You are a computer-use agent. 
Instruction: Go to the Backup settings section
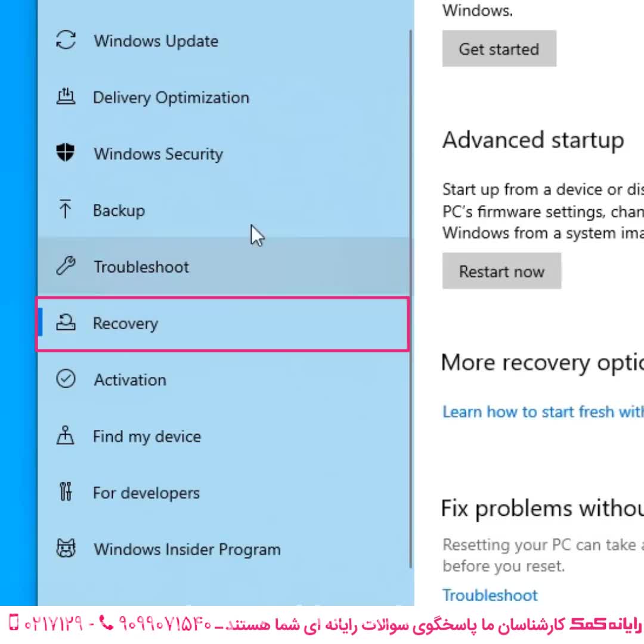point(119,210)
